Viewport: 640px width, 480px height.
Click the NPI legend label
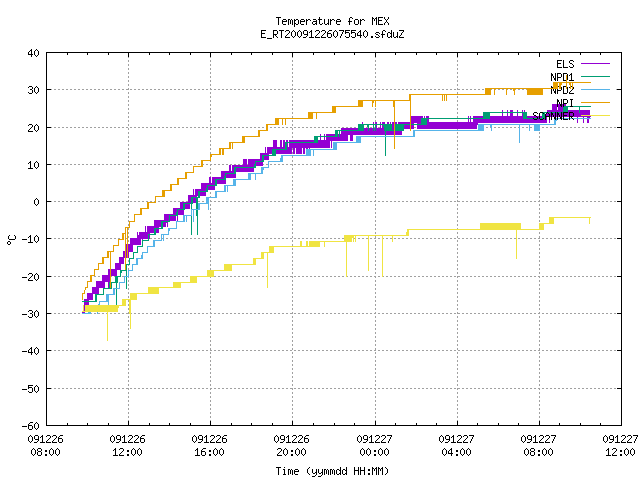tap(565, 103)
